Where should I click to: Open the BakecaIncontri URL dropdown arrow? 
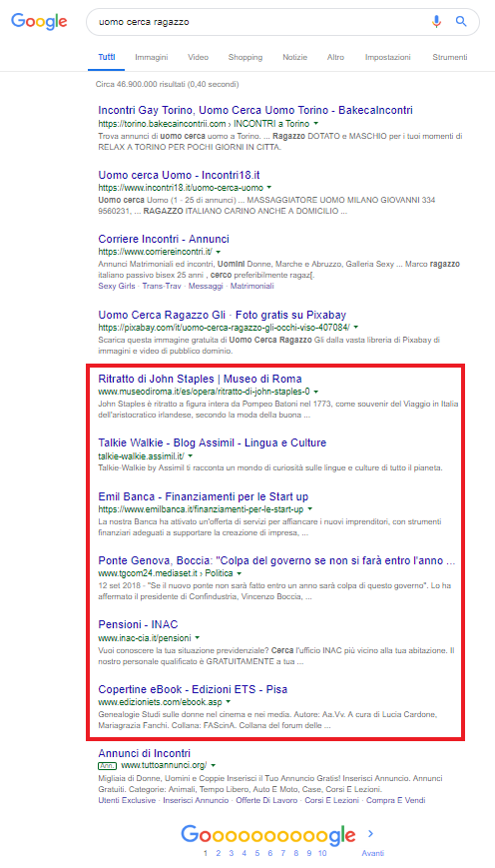[x=315, y=124]
